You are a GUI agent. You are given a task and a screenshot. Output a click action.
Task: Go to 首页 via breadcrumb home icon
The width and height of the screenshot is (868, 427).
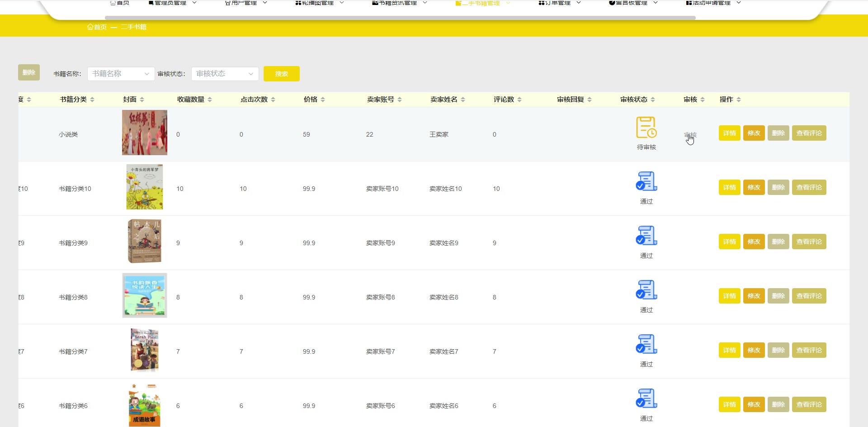[90, 27]
